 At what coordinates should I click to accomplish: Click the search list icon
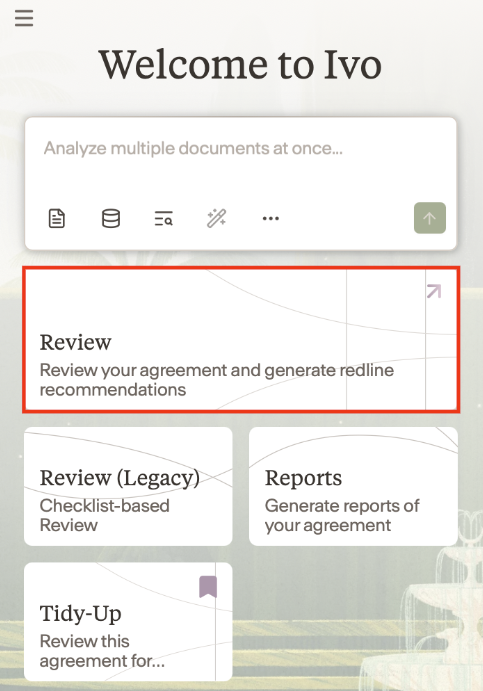coord(163,218)
